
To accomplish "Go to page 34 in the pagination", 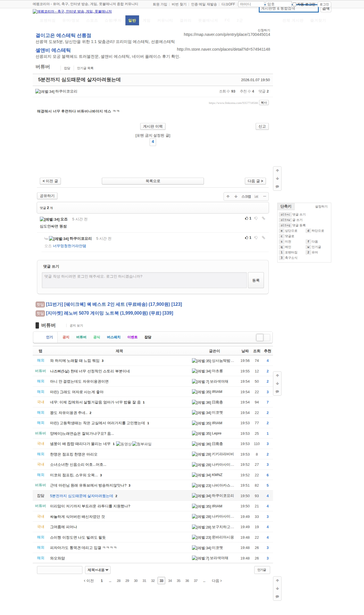I will 170,581.
